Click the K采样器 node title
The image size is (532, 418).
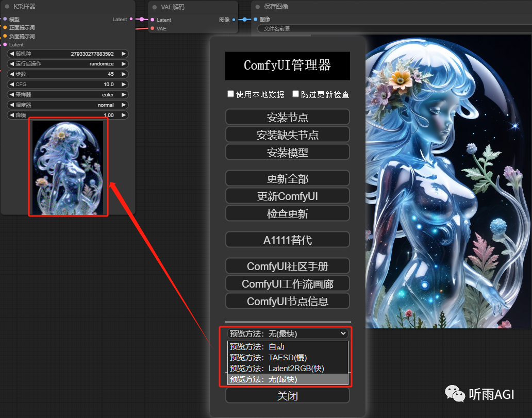[24, 7]
